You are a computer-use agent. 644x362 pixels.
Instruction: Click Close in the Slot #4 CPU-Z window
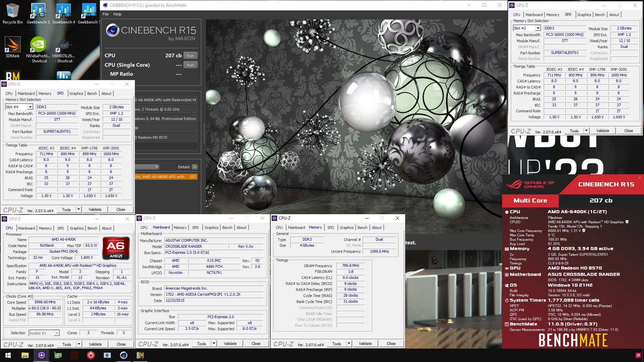[x=121, y=209]
